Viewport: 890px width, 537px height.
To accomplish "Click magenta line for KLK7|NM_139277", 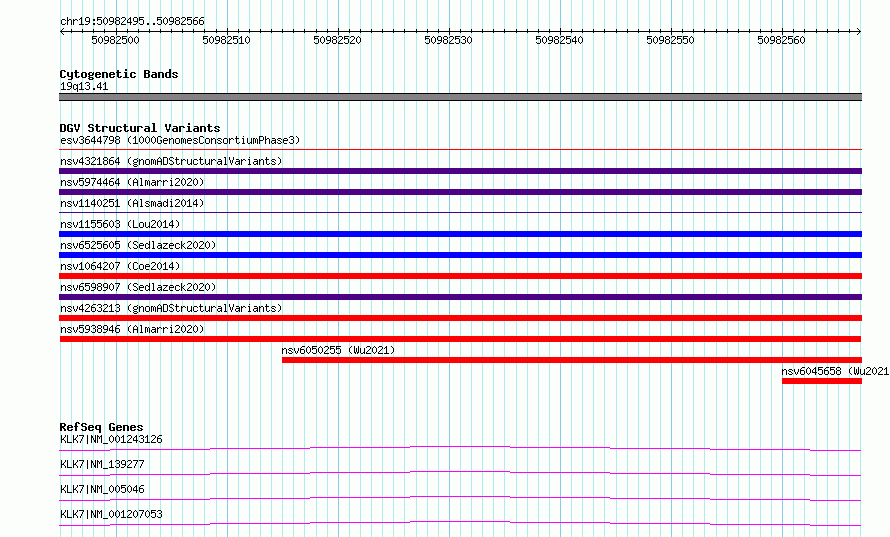I will point(460,473).
